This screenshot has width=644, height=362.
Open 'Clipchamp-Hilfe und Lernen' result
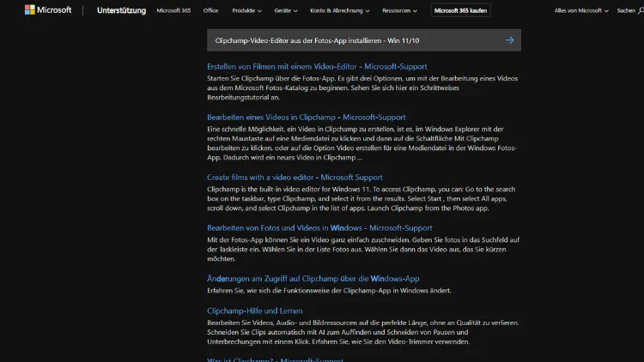[255, 311]
